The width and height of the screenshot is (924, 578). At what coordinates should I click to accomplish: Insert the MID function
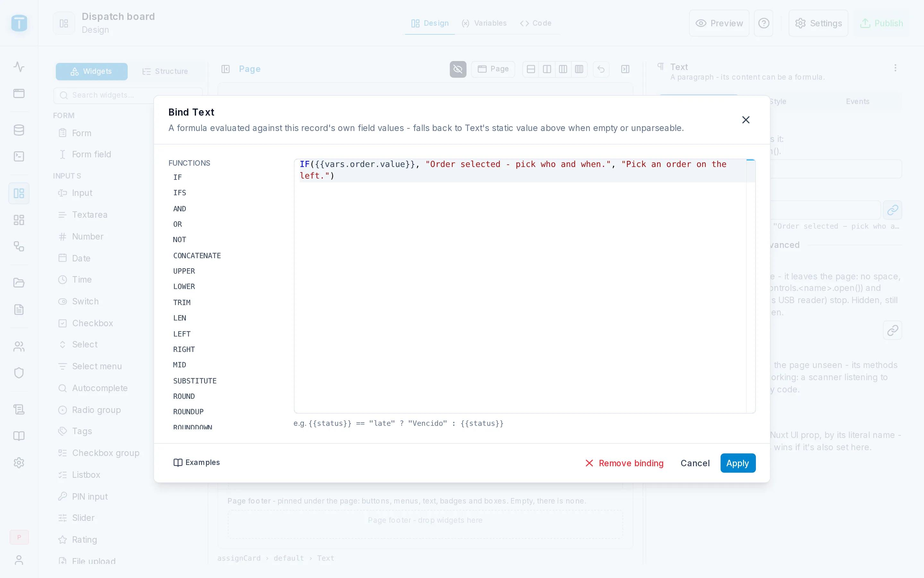pyautogui.click(x=179, y=365)
